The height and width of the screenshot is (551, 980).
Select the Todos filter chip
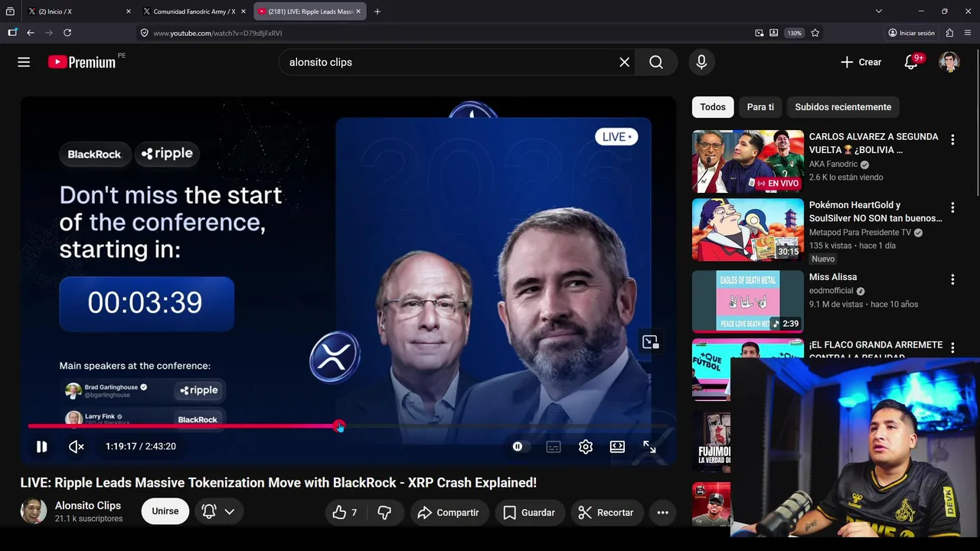coord(713,107)
